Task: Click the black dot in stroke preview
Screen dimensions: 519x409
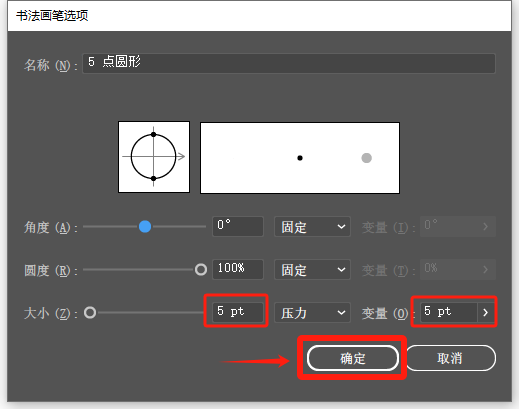Action: click(300, 158)
